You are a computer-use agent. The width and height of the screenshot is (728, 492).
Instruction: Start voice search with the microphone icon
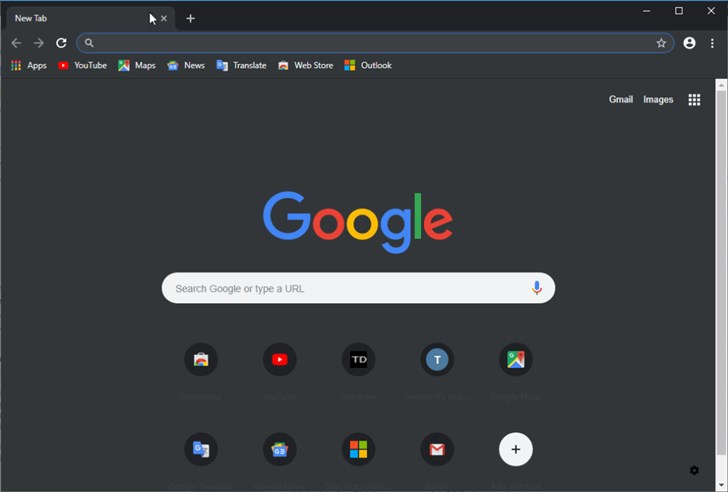coord(537,288)
